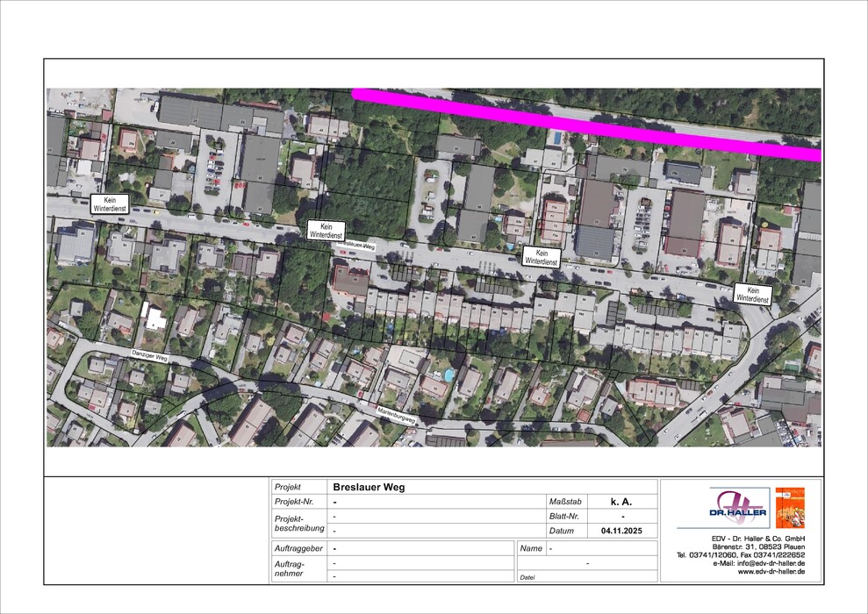Click the Maßstab value "k. A."
Image resolution: width=868 pixels, height=614 pixels.
[621, 502]
